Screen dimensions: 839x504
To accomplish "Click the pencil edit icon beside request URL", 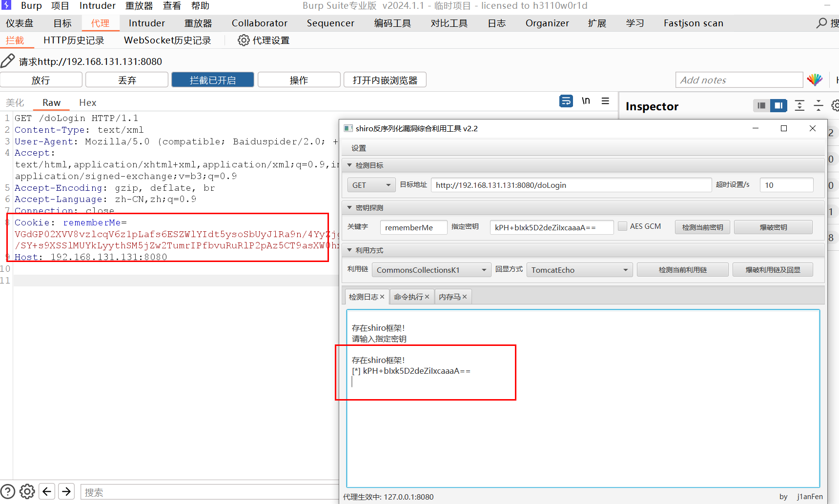I will pos(8,61).
